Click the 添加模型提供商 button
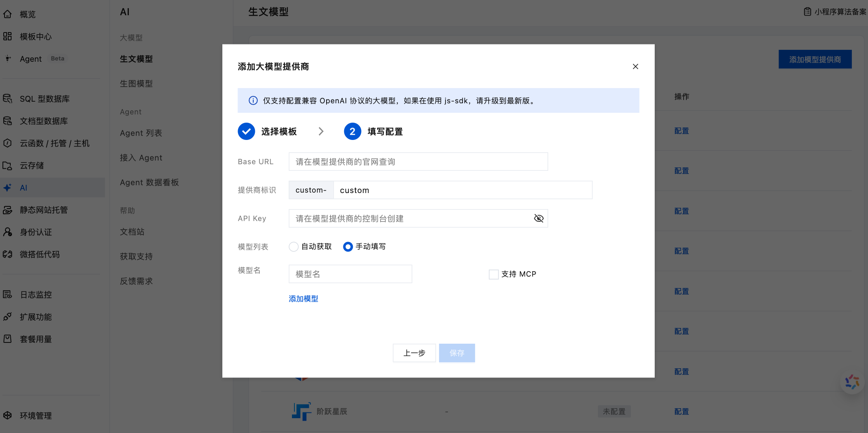This screenshot has width=868, height=433. (x=815, y=60)
